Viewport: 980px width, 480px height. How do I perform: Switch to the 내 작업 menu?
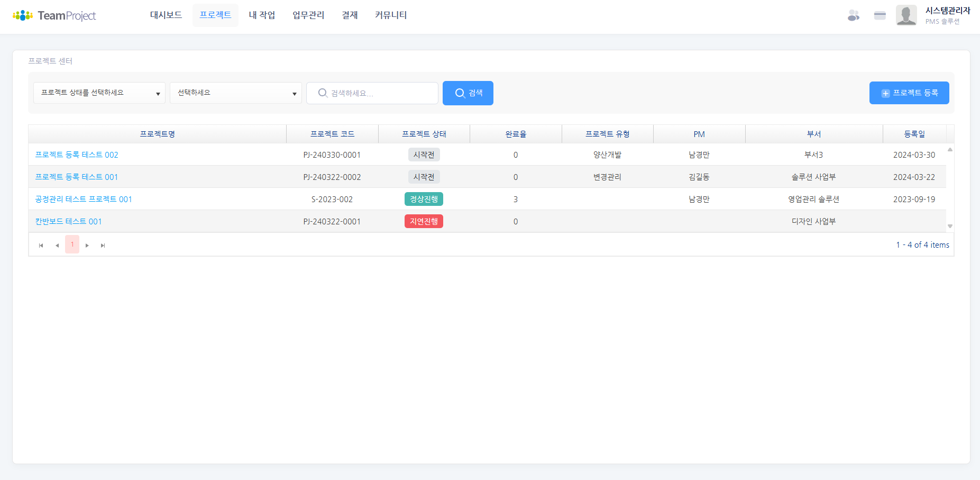(262, 15)
